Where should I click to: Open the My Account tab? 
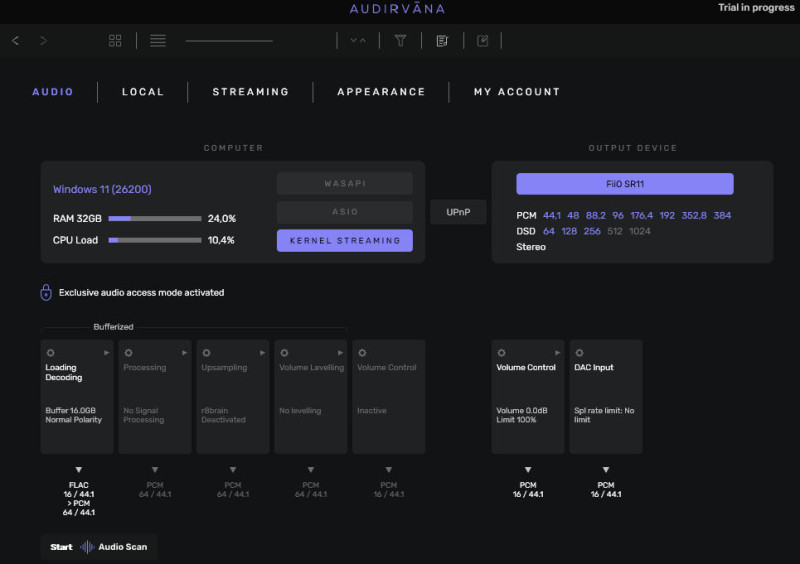click(517, 92)
